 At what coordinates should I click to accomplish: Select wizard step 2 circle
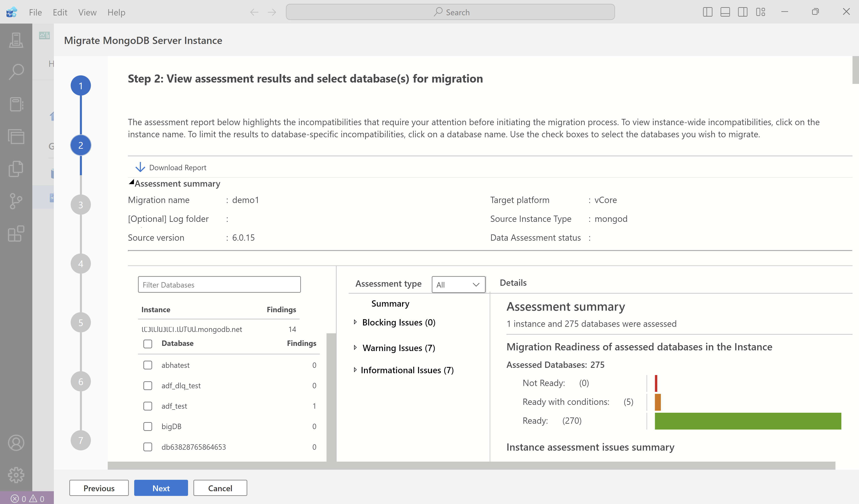pyautogui.click(x=81, y=145)
